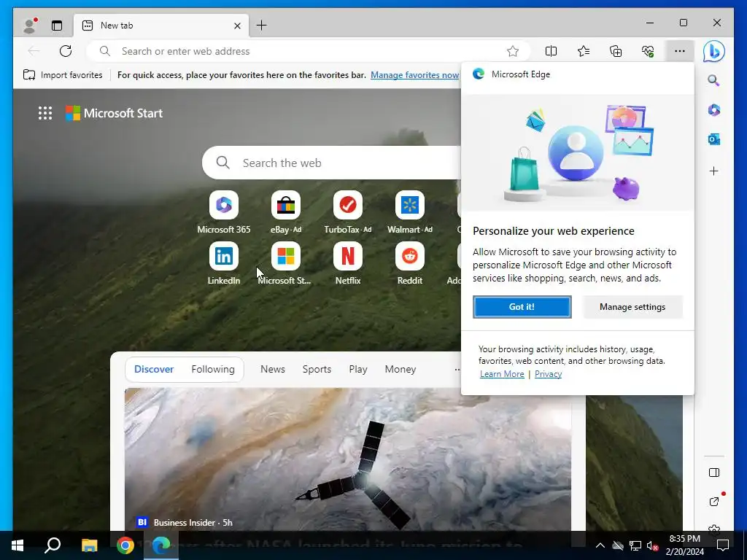Image resolution: width=747 pixels, height=560 pixels.
Task: Select the Discover feed tab
Action: click(x=154, y=369)
